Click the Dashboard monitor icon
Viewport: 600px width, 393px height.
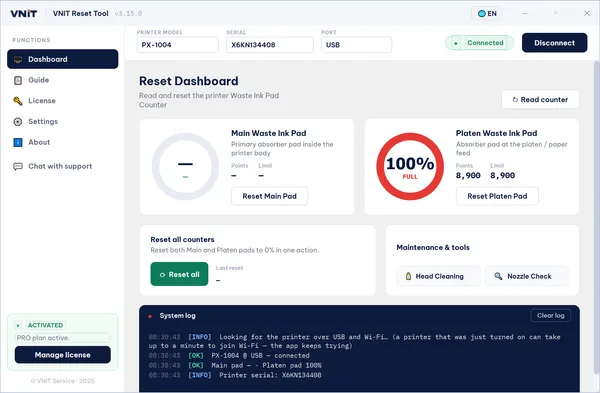click(x=18, y=59)
